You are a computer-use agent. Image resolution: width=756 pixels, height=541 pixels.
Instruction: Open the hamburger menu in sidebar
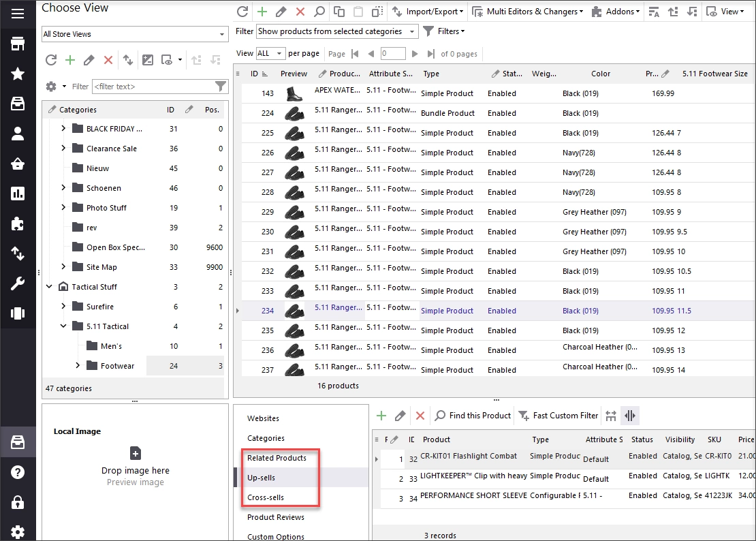coord(18,14)
